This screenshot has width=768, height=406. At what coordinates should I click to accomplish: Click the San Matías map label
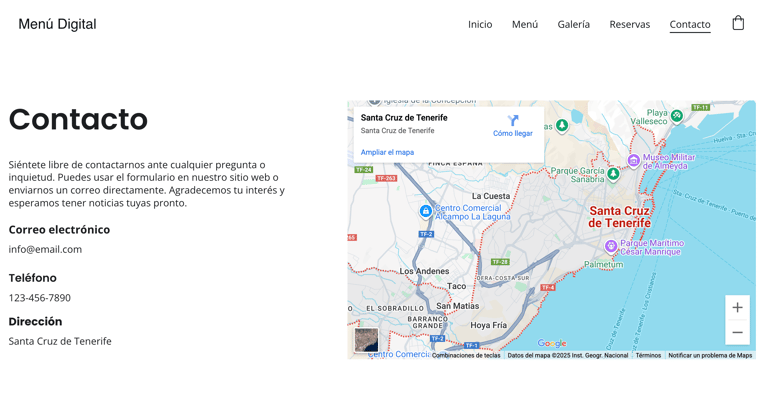[x=457, y=306]
